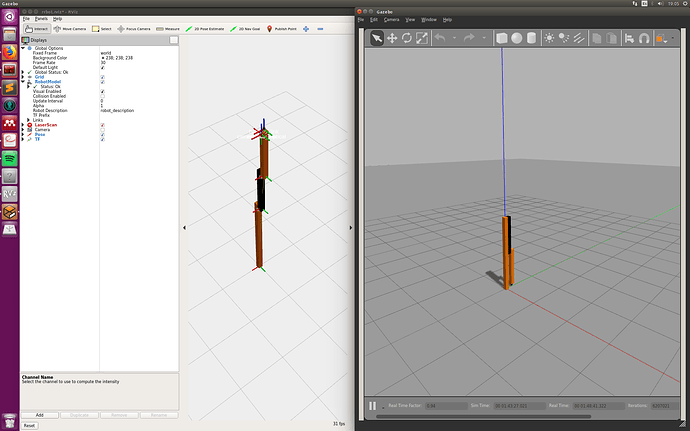Add a point light in Gazebo
690x431 pixels.
pyautogui.click(x=549, y=38)
